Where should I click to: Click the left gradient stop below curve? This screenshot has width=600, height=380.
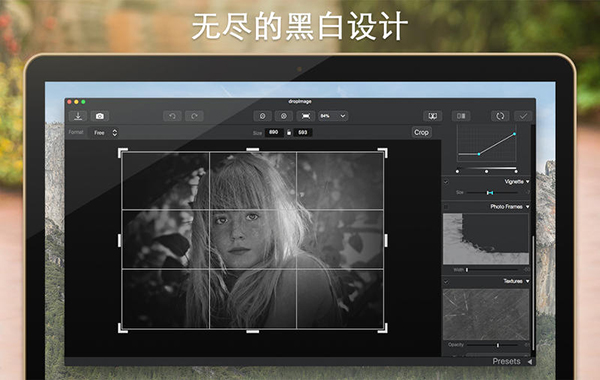coord(457,171)
